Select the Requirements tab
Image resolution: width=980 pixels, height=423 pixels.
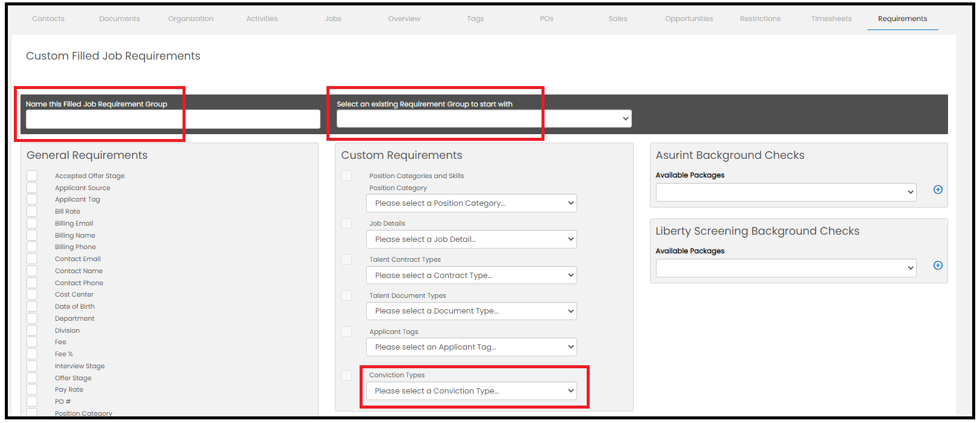[x=902, y=19]
